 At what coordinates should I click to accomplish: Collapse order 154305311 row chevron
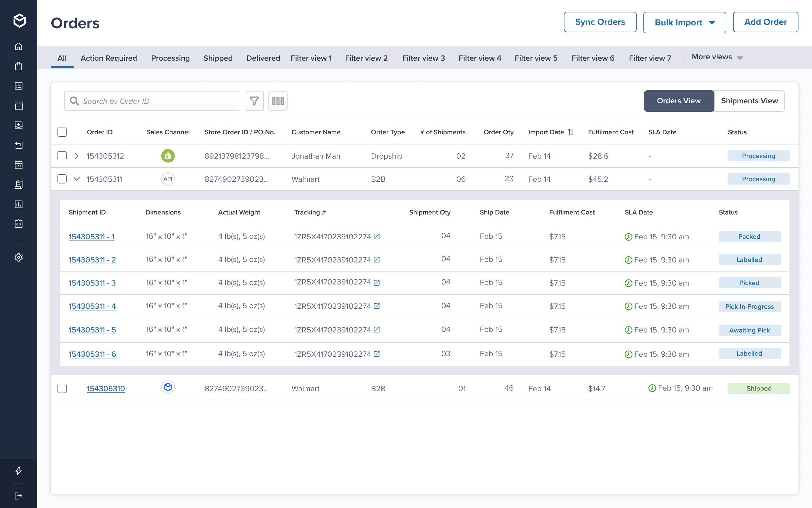tap(76, 179)
